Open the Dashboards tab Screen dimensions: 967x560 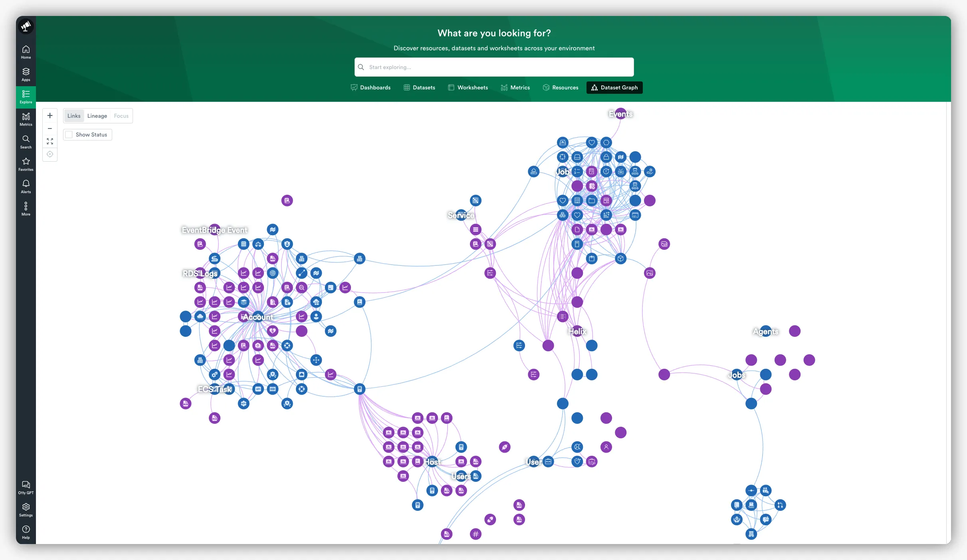[371, 87]
